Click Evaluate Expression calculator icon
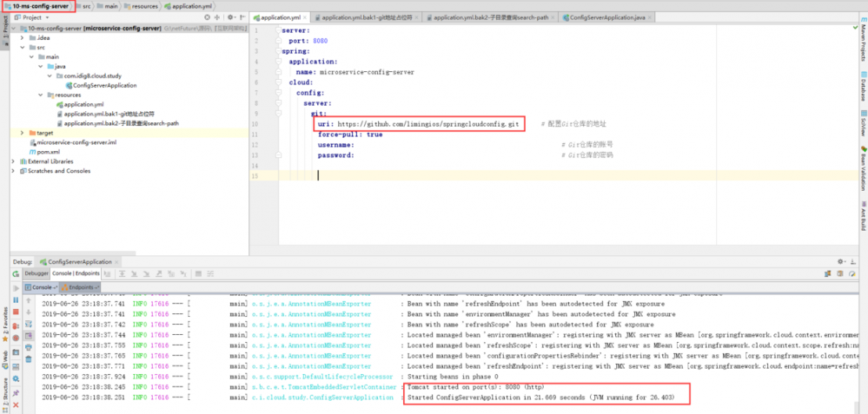Image resolution: width=868 pixels, height=414 pixels. (198, 273)
